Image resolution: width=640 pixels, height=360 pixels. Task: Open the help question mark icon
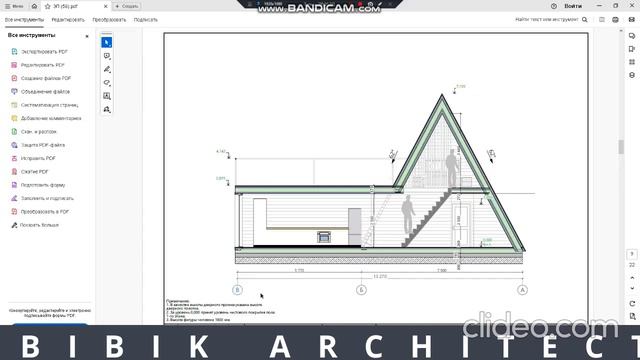click(x=553, y=6)
